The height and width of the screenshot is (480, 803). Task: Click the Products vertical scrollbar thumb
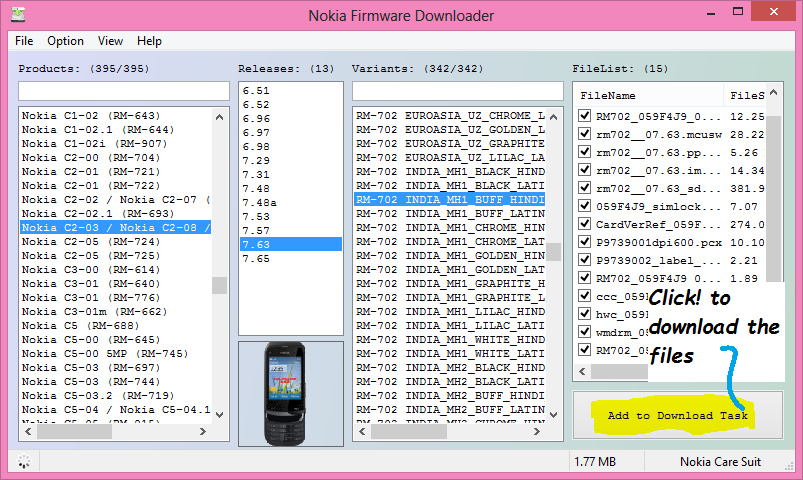(x=219, y=285)
